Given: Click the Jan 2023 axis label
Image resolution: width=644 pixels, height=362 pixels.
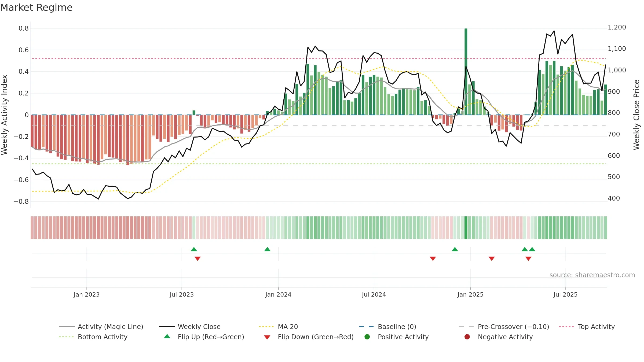Looking at the screenshot, I should pos(86,295).
